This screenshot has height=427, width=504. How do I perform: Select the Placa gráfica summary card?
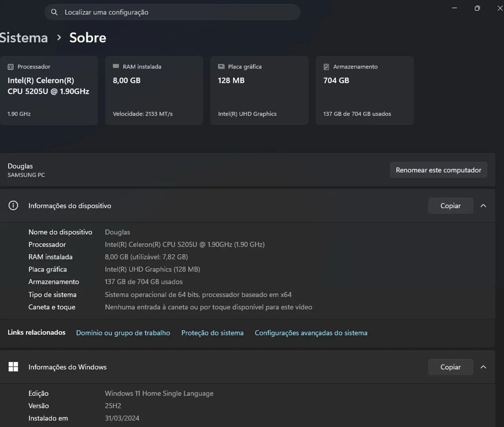[x=259, y=91]
